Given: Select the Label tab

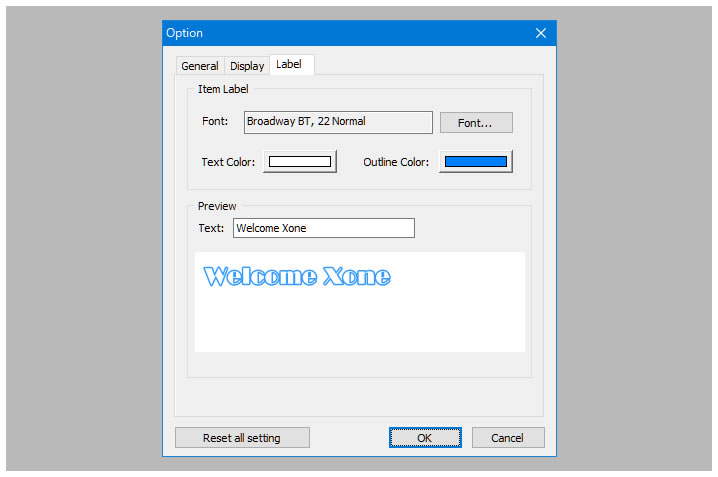Looking at the screenshot, I should tap(289, 64).
